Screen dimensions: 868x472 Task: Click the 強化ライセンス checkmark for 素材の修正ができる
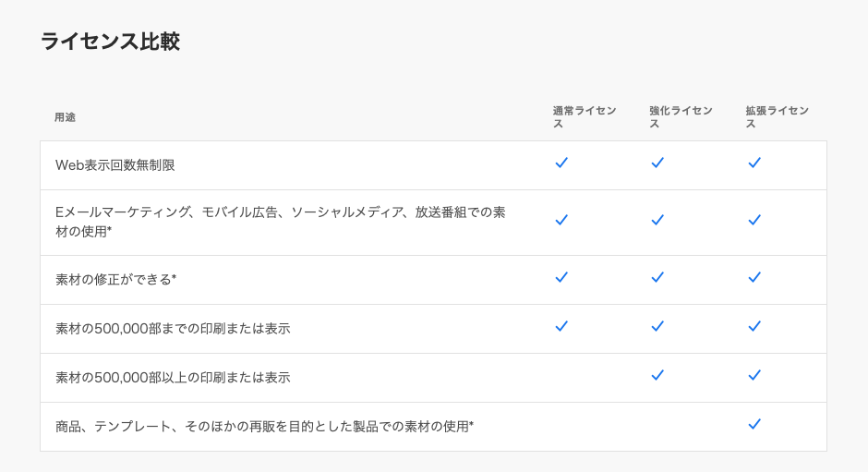(x=657, y=277)
